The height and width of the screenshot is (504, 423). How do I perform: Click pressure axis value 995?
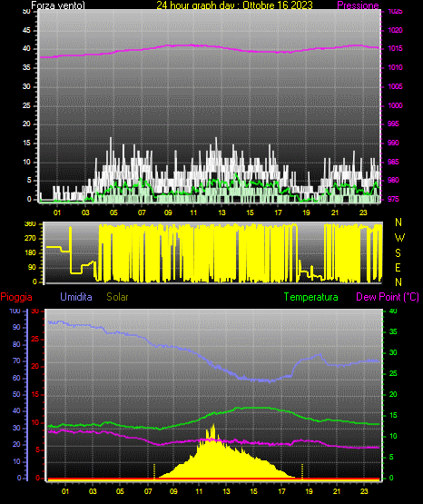point(393,124)
